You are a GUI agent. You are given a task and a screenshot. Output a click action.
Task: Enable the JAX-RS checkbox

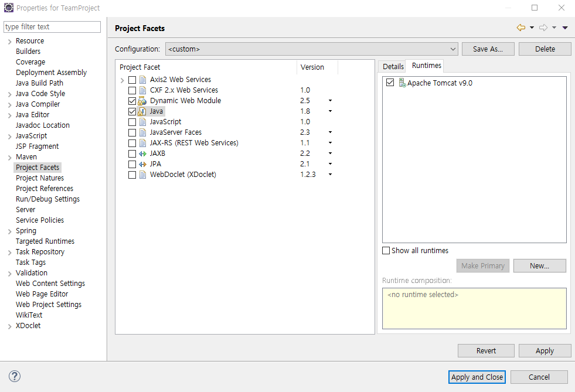(x=132, y=143)
